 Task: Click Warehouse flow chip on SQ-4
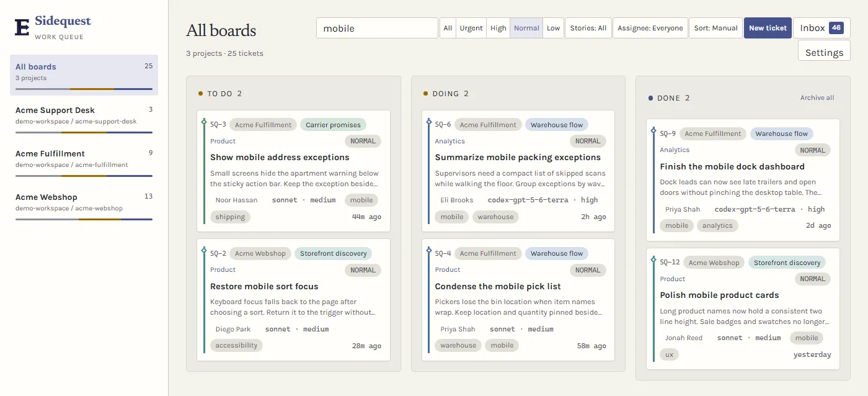557,253
